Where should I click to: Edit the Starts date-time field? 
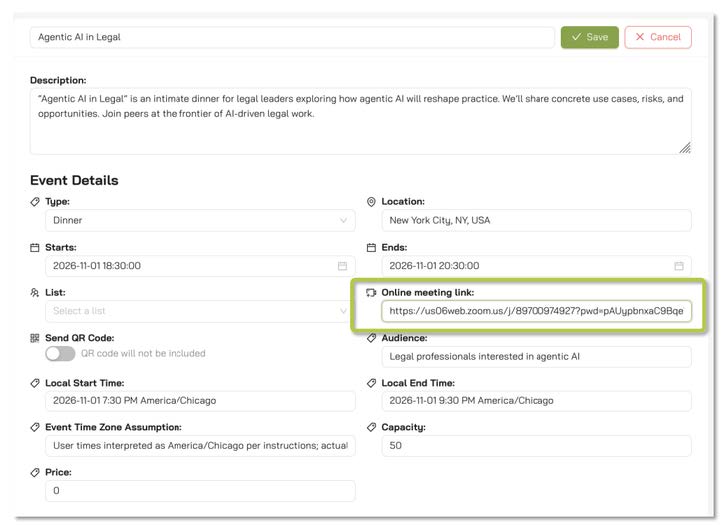point(200,266)
